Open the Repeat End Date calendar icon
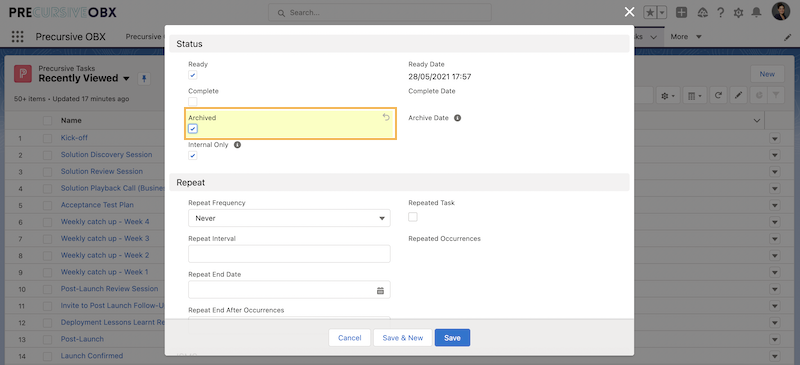 tap(380, 290)
